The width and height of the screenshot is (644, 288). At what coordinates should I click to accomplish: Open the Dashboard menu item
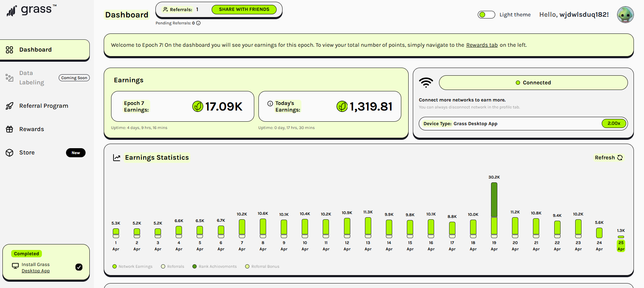click(x=45, y=50)
